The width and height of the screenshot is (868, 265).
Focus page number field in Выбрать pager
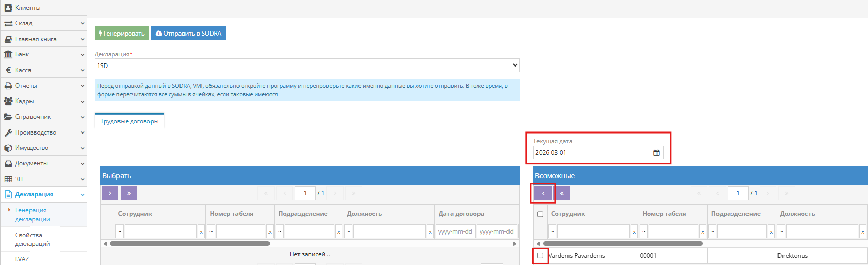(305, 193)
